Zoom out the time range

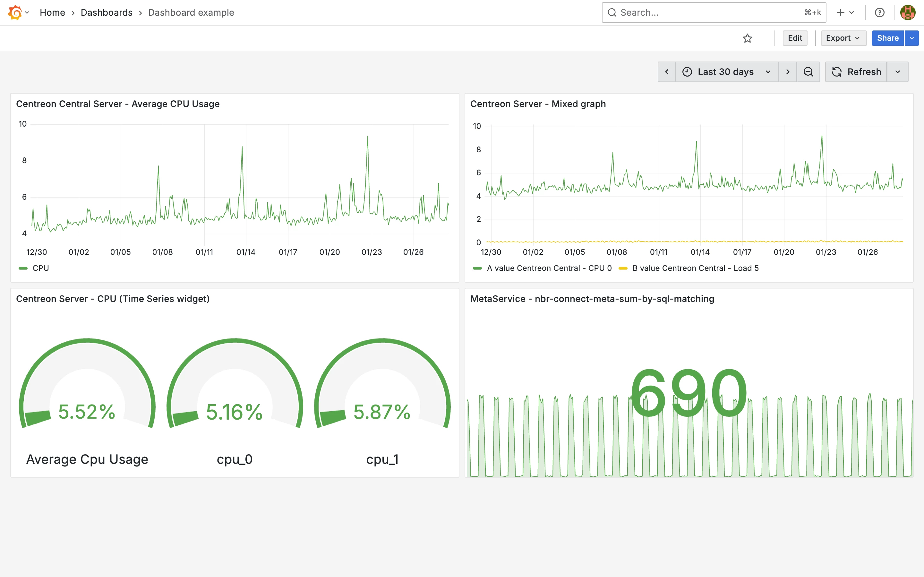[808, 72]
